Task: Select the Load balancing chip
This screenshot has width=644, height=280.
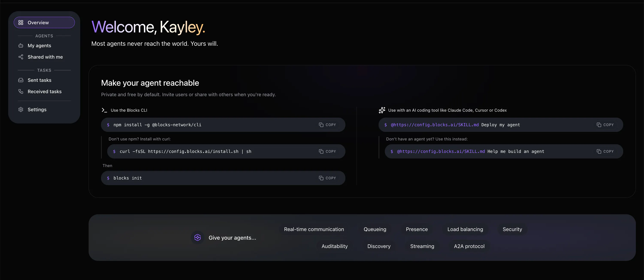Action: point(465,230)
